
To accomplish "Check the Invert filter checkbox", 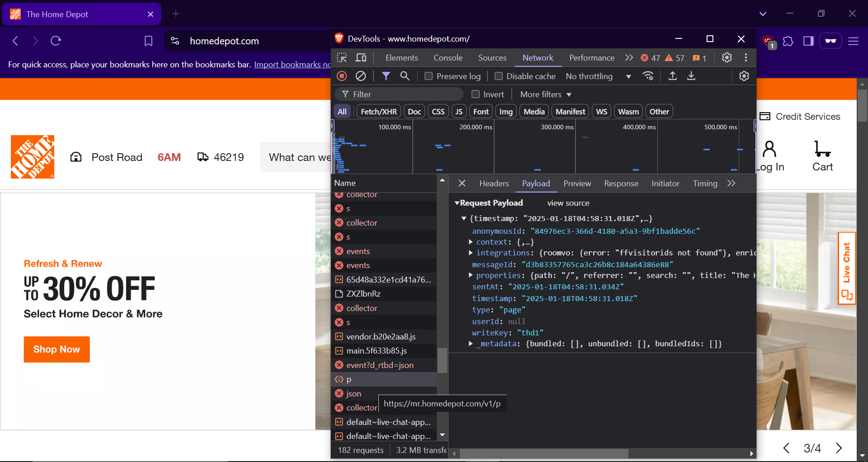I will point(476,94).
